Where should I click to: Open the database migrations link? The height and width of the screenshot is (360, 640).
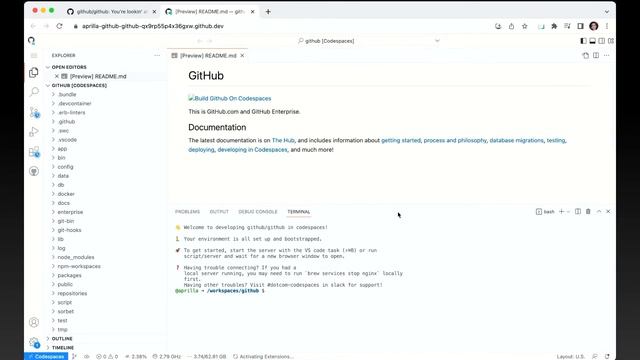(x=516, y=140)
